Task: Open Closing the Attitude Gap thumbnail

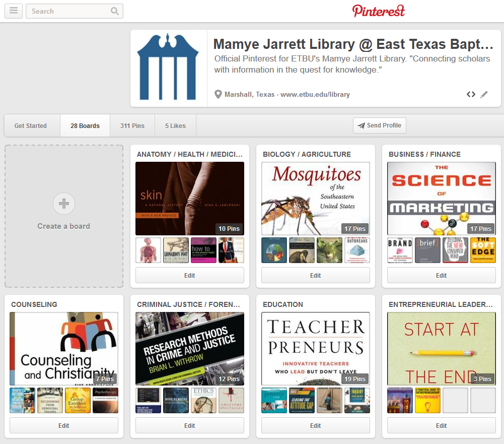Action: pyautogui.click(x=302, y=401)
